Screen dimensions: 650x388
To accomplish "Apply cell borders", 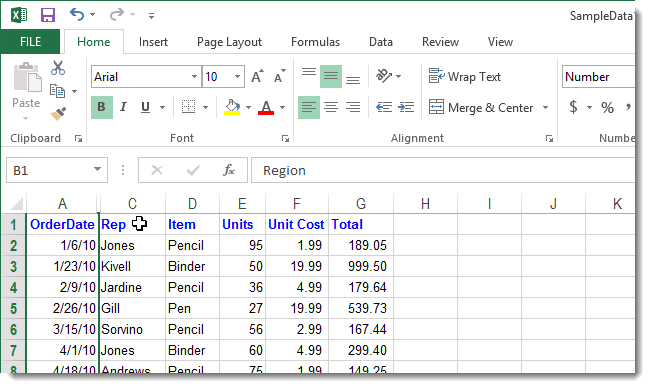I will coord(189,107).
